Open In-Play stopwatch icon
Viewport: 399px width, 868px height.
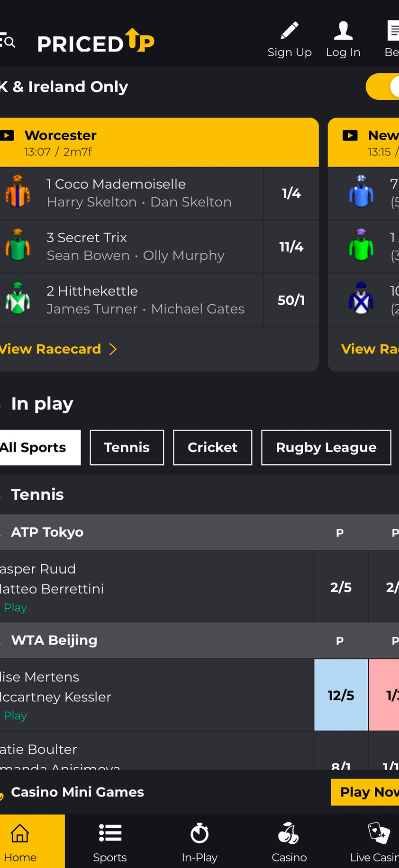[x=199, y=833]
